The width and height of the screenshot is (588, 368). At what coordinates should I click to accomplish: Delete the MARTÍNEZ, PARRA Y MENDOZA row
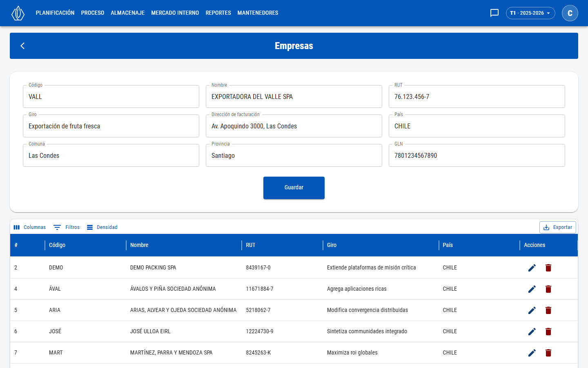point(548,353)
